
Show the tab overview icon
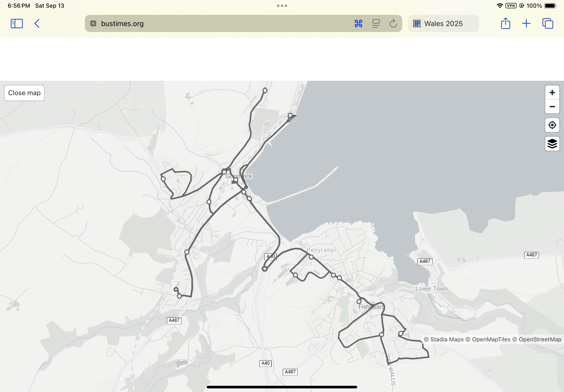pos(548,24)
